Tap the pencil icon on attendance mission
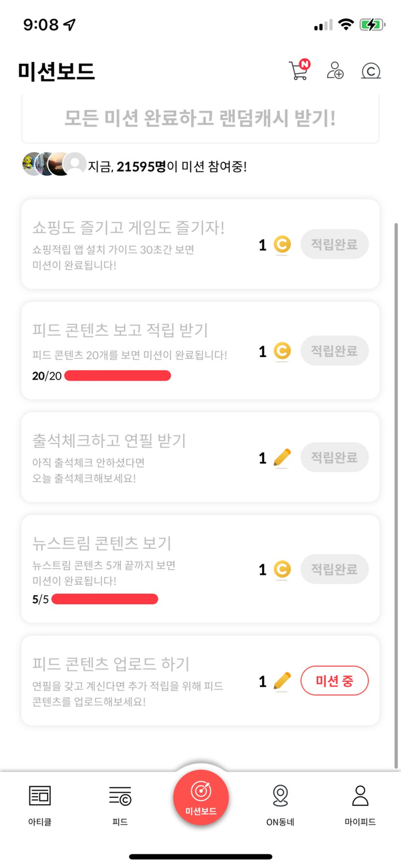 pos(283,458)
